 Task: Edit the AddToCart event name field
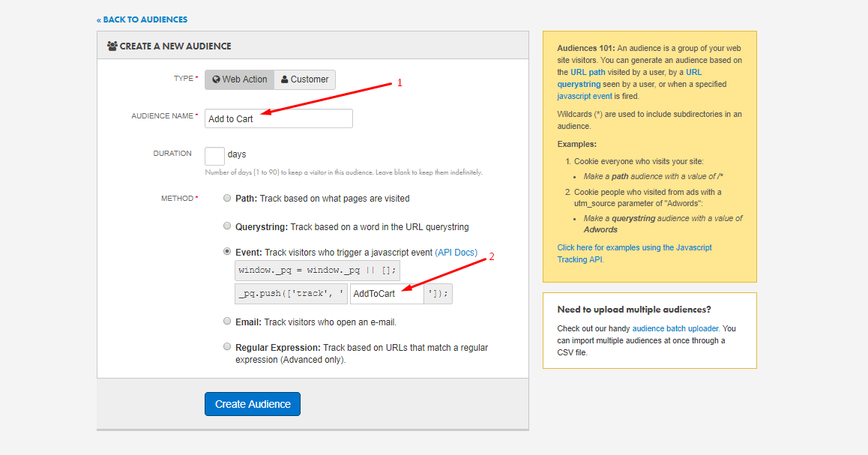[386, 293]
